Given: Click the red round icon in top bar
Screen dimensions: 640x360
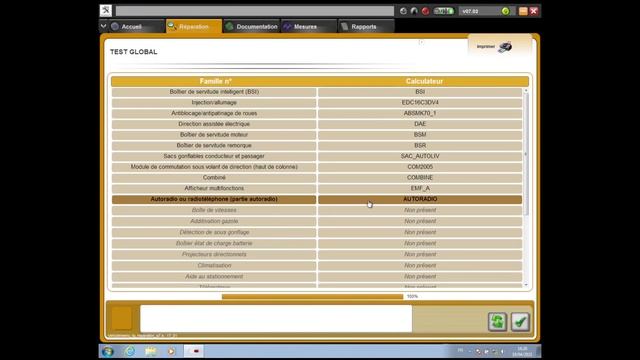Looking at the screenshot, I should point(425,11).
